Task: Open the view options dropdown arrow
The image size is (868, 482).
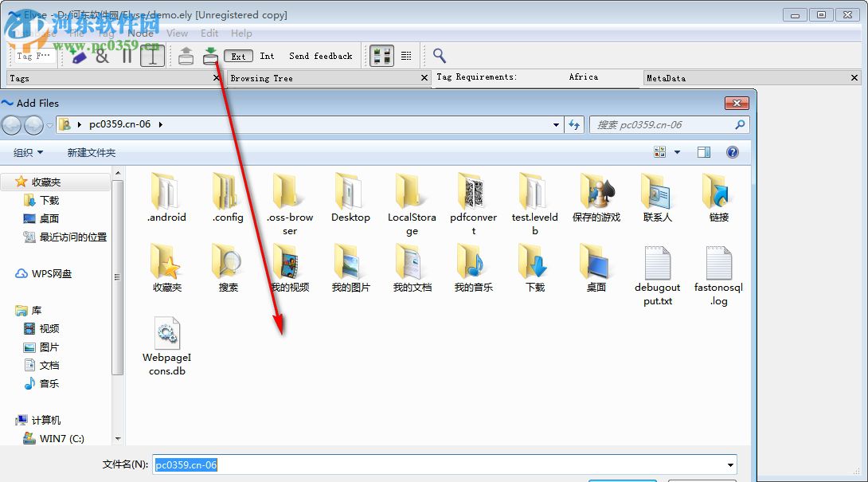Action: tap(677, 152)
